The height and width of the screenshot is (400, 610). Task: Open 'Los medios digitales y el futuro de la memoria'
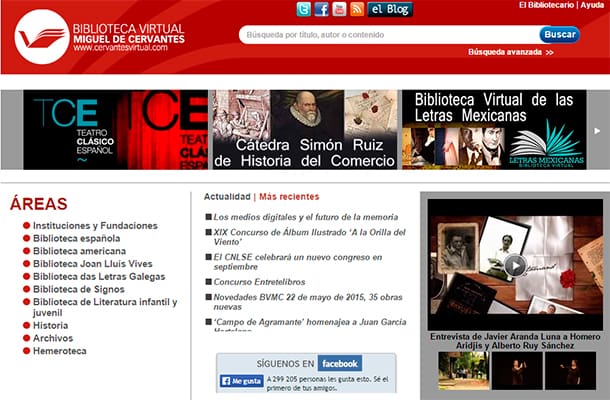[306, 217]
